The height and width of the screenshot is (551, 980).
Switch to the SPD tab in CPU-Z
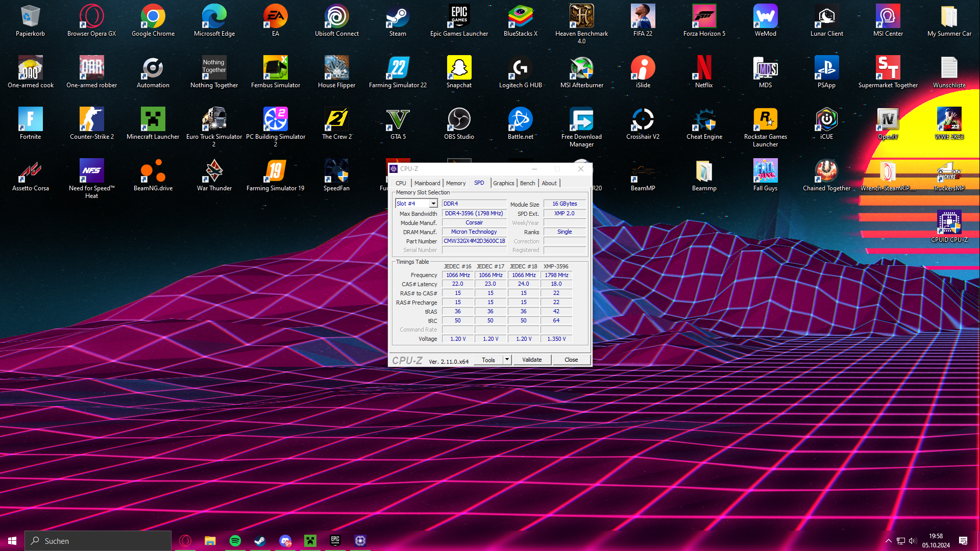(479, 182)
